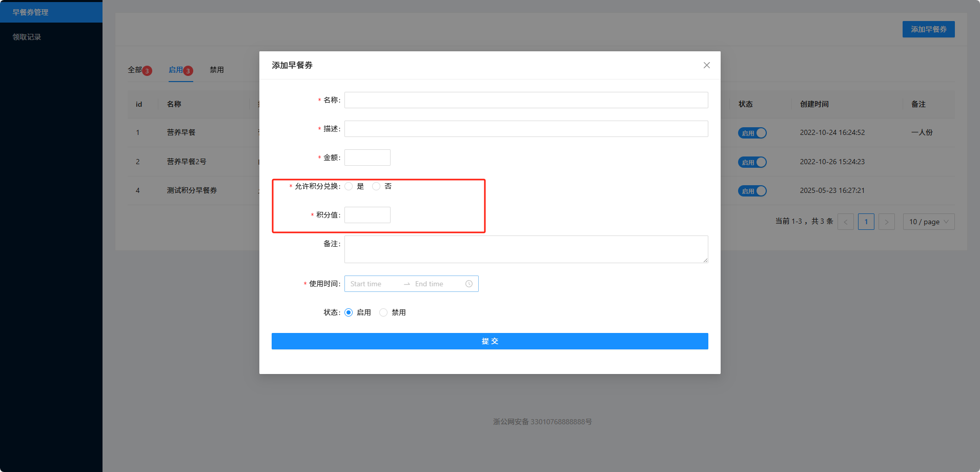The width and height of the screenshot is (980, 472).
Task: Click the 提交 button
Action: 490,341
